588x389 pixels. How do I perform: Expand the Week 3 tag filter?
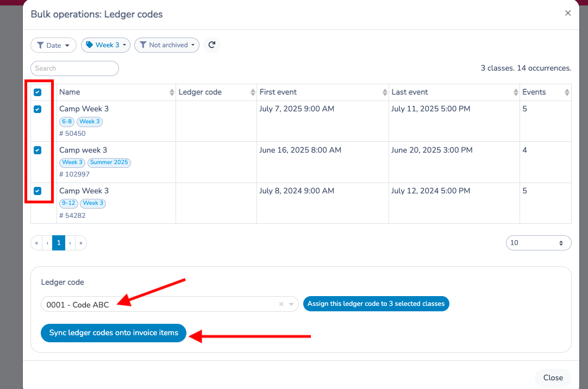tap(105, 45)
